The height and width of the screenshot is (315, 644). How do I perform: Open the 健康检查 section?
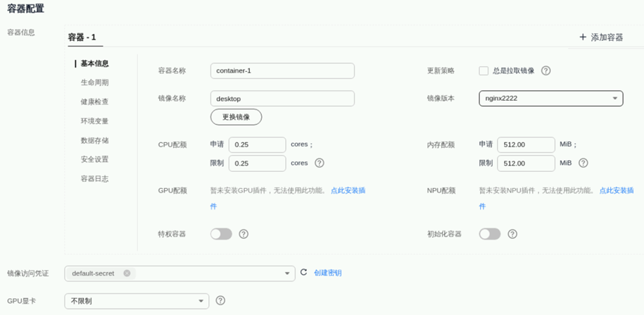[x=94, y=101]
